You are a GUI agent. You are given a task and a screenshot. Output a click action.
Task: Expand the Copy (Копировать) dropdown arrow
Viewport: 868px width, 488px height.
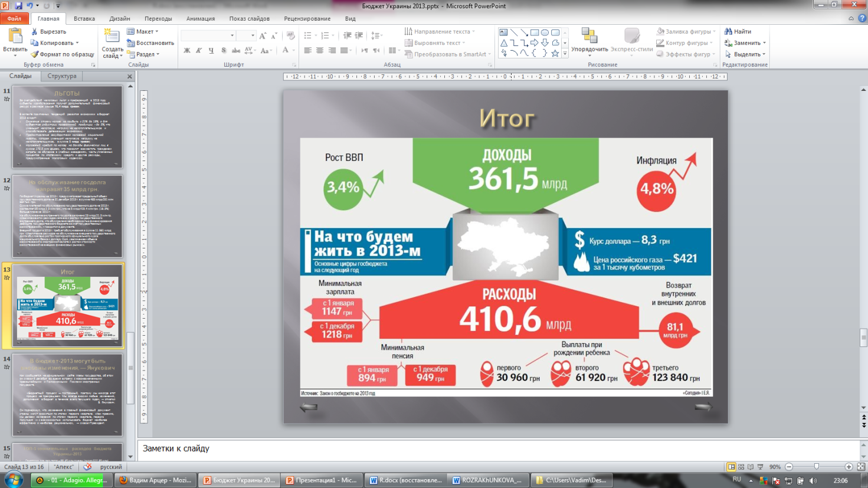[77, 43]
